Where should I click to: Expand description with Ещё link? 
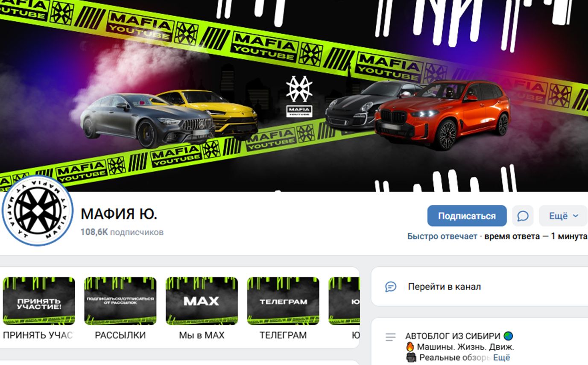coord(501,358)
